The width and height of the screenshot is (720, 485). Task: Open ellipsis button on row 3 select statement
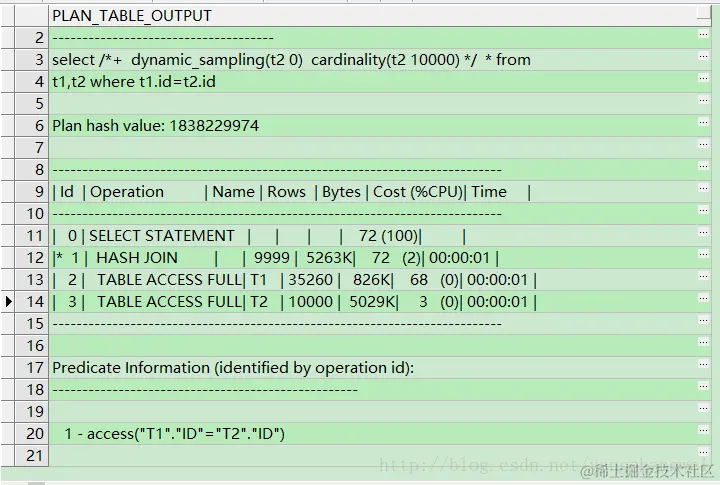coord(703,56)
